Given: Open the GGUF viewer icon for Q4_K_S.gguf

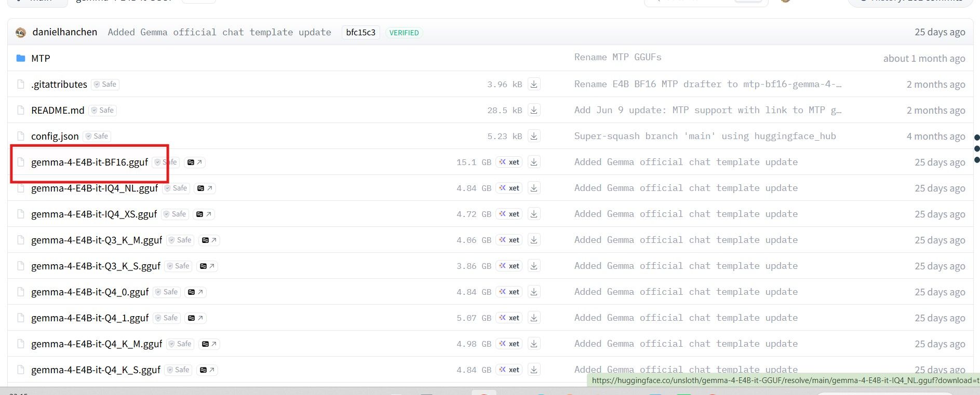Looking at the screenshot, I should tap(207, 370).
